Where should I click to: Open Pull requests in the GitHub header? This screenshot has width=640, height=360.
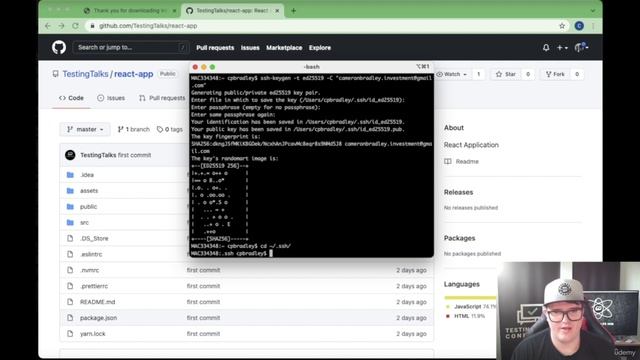click(x=215, y=48)
